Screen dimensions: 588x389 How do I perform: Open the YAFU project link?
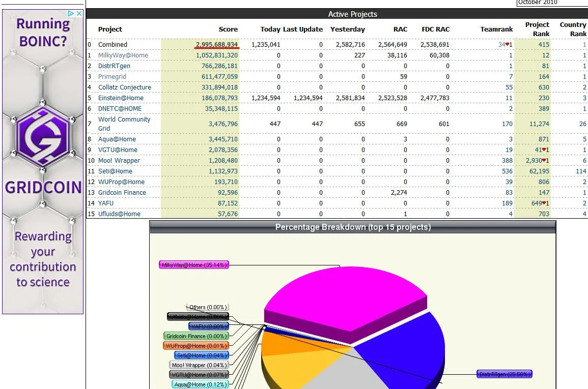pyautogui.click(x=106, y=203)
